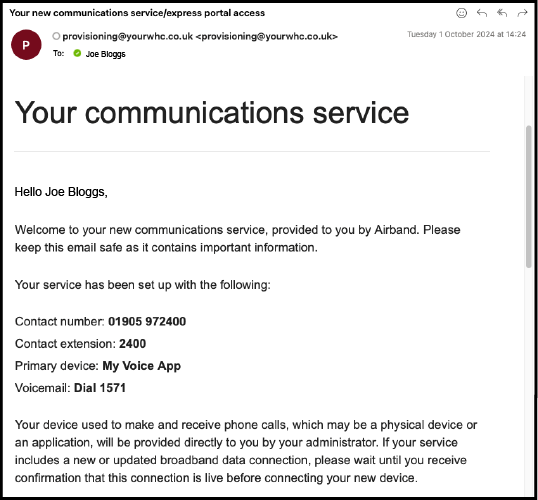Click the 'Hello Joe Bloggs,' greeting line
538x500 pixels.
(61, 192)
